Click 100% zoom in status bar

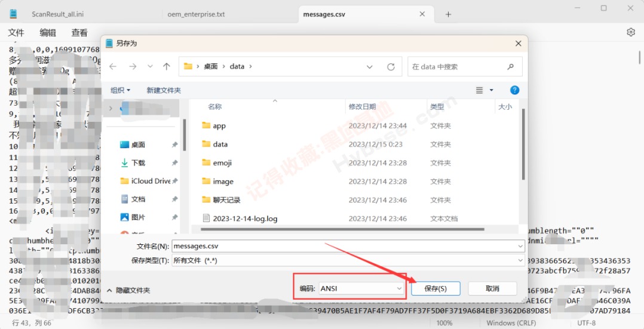tap(444, 323)
